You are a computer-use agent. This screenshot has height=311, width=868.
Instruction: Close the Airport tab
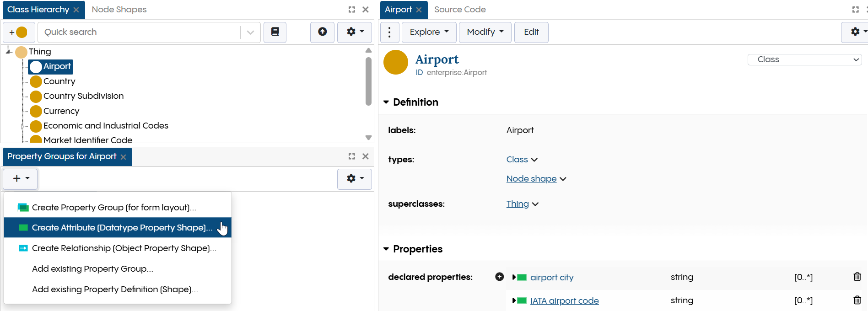click(x=419, y=10)
